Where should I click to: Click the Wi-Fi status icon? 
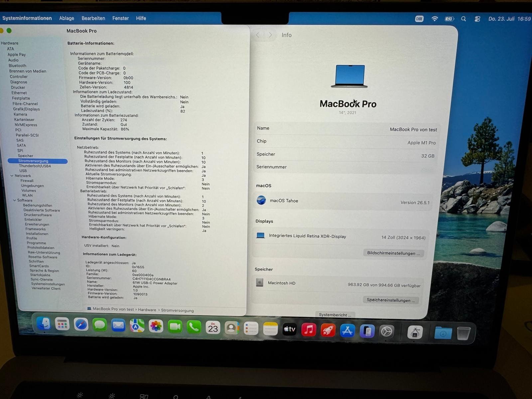click(435, 19)
